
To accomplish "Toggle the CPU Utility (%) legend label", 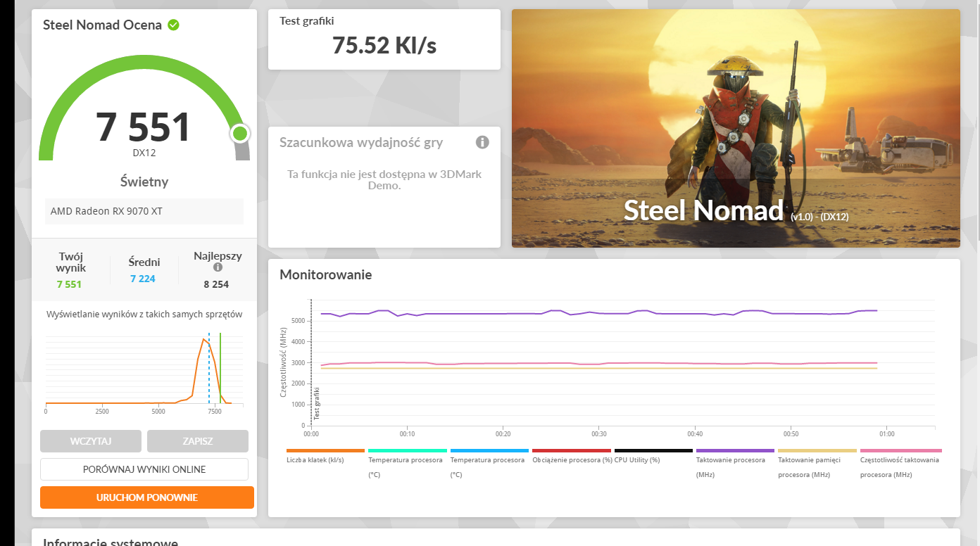I will click(x=637, y=460).
